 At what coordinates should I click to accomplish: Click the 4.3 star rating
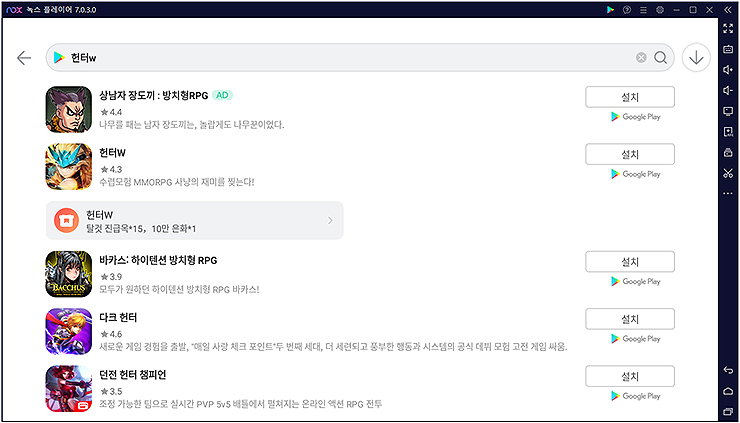click(x=111, y=169)
